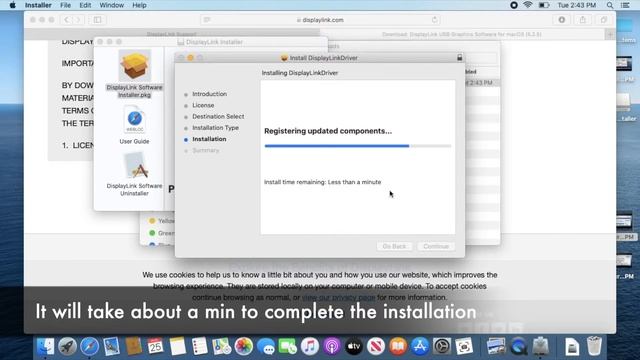Switch to DisplayLink Support tab

(171, 34)
